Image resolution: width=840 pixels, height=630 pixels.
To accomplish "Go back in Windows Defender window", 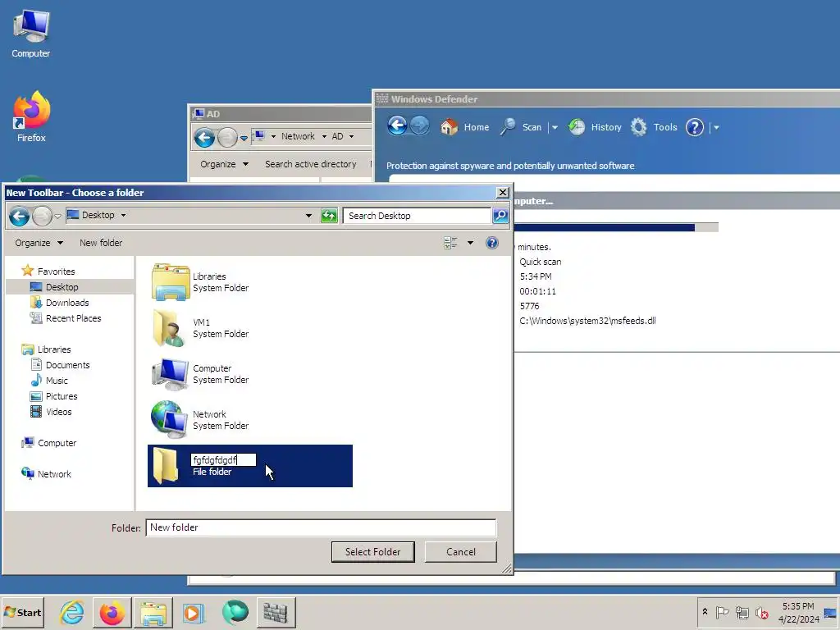I will 397,126.
